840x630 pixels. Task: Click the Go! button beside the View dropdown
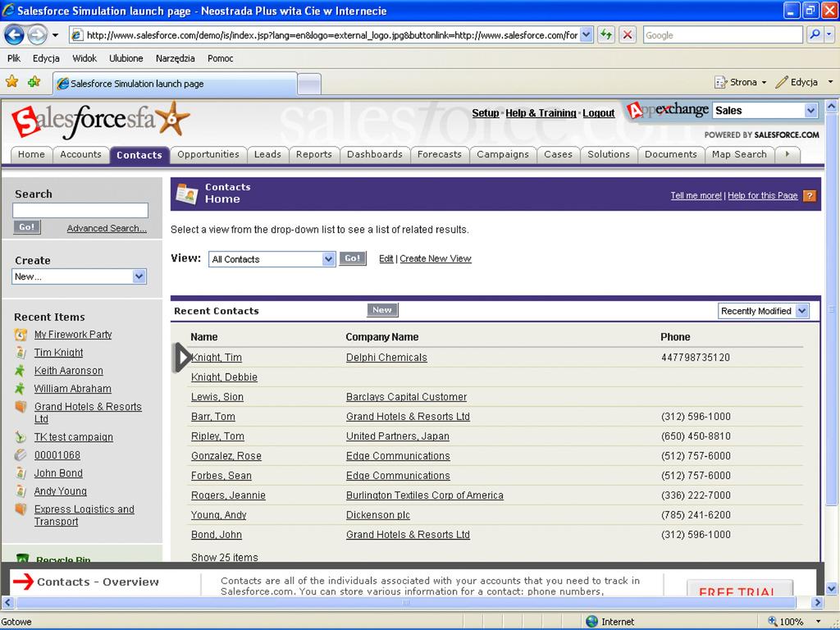(353, 258)
